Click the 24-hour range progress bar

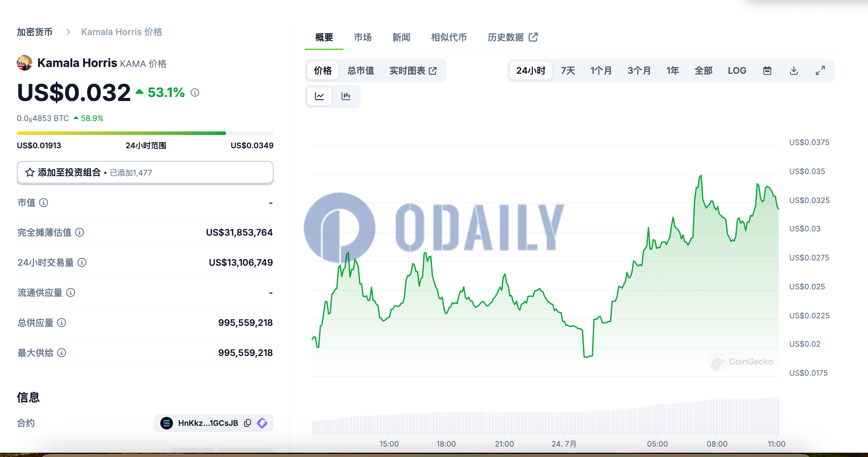tap(145, 133)
